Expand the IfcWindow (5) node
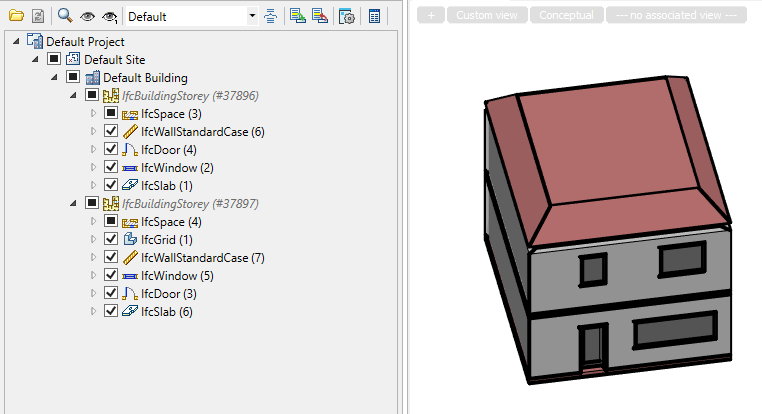The image size is (762, 414). (x=95, y=276)
